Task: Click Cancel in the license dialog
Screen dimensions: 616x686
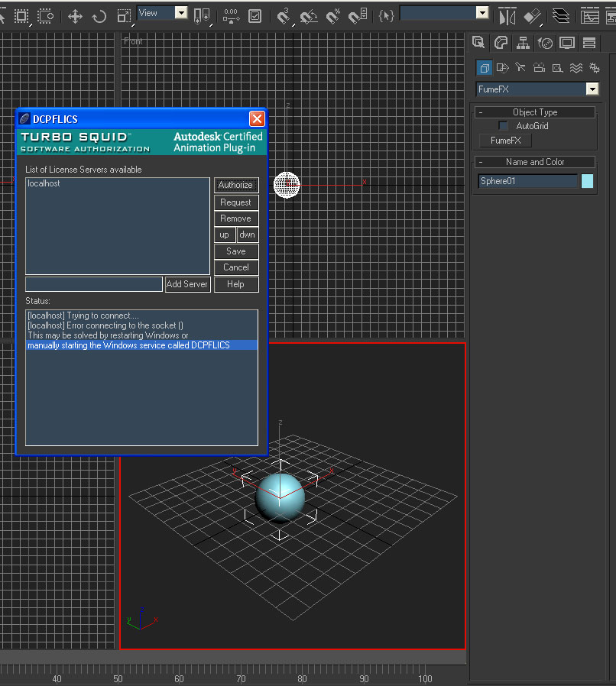Action: [x=236, y=267]
